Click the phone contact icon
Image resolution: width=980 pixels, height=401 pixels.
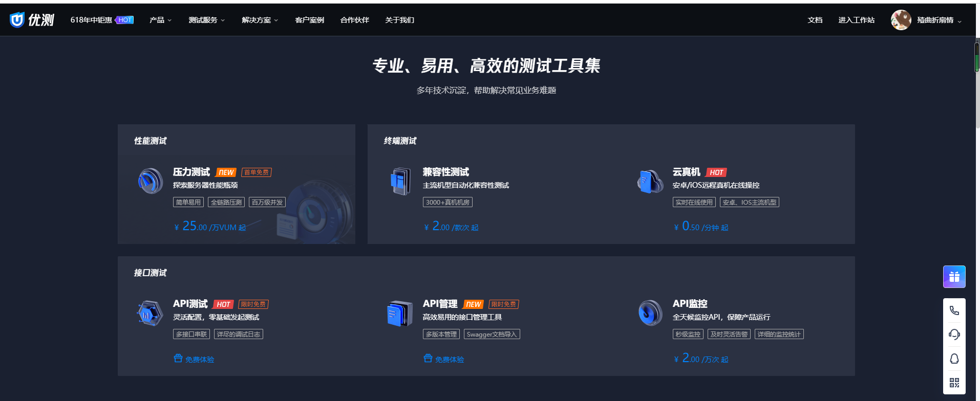tap(954, 310)
